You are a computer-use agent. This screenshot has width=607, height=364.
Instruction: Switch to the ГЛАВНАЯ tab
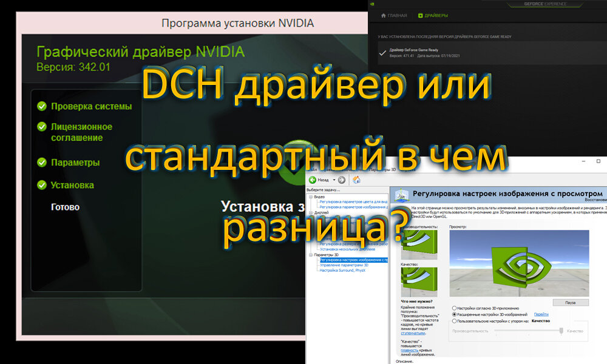tap(394, 16)
